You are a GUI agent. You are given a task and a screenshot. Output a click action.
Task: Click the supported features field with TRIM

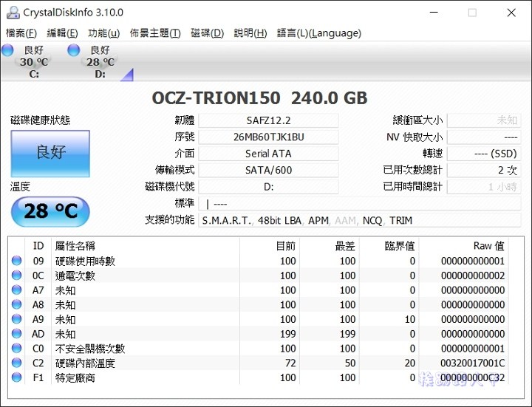pyautogui.click(x=360, y=220)
